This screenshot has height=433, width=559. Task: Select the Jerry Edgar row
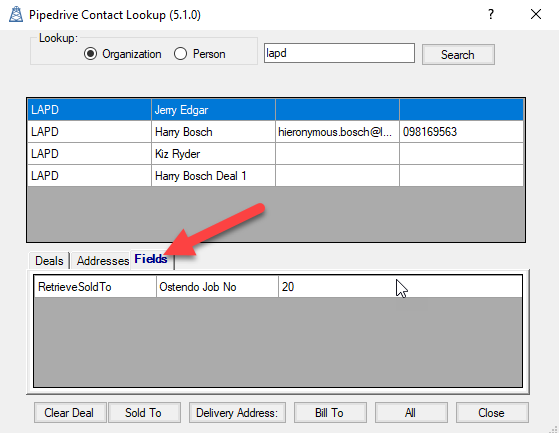[x=275, y=110]
